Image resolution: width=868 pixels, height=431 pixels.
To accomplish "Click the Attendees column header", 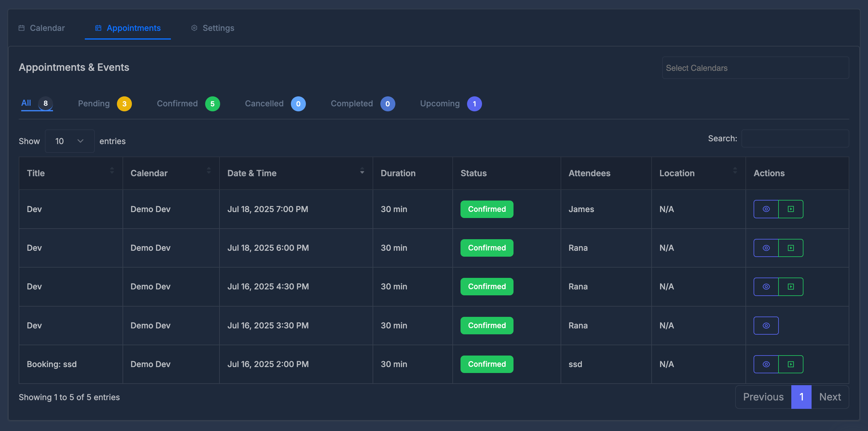I will tap(606, 173).
